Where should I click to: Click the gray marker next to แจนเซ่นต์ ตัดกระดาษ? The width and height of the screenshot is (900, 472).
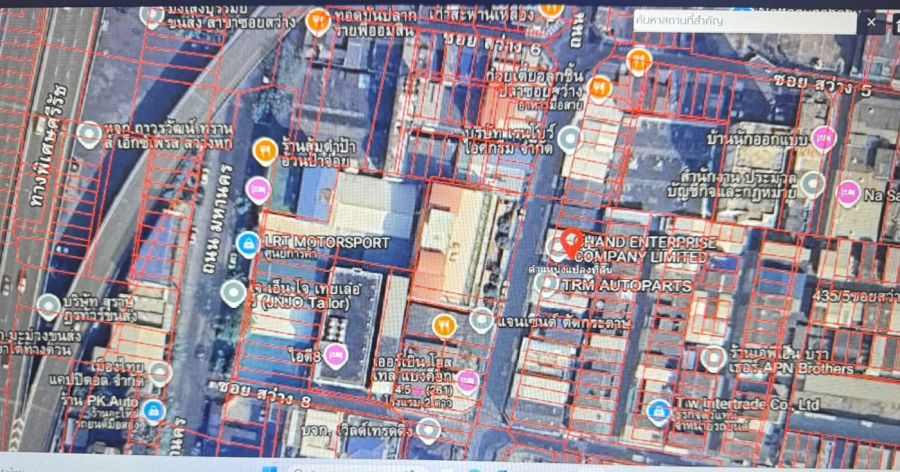481,320
